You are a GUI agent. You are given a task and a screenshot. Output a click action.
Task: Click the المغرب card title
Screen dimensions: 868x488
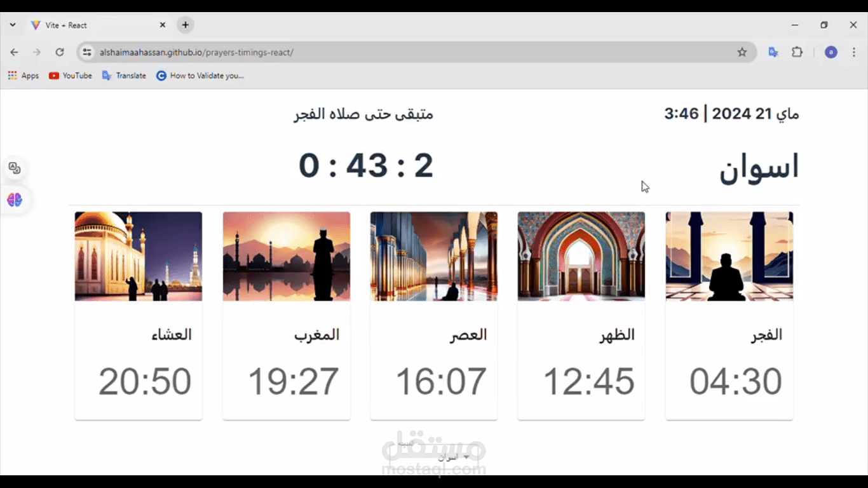tap(316, 335)
